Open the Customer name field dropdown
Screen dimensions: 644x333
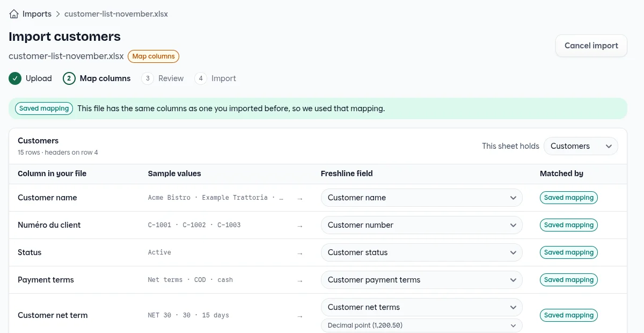[x=422, y=198]
